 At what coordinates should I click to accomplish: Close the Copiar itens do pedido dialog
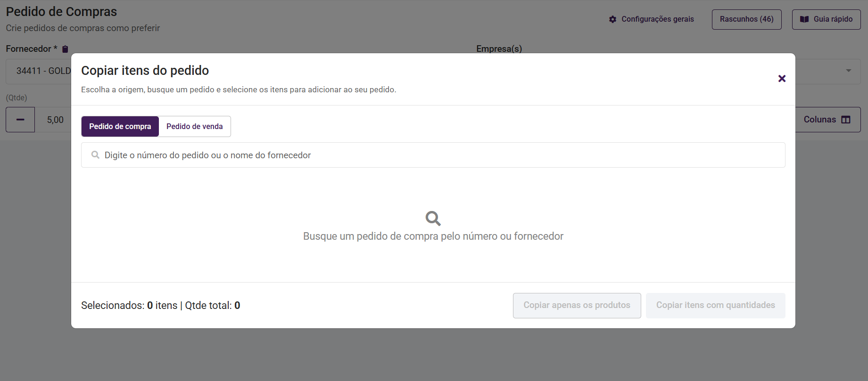(782, 79)
